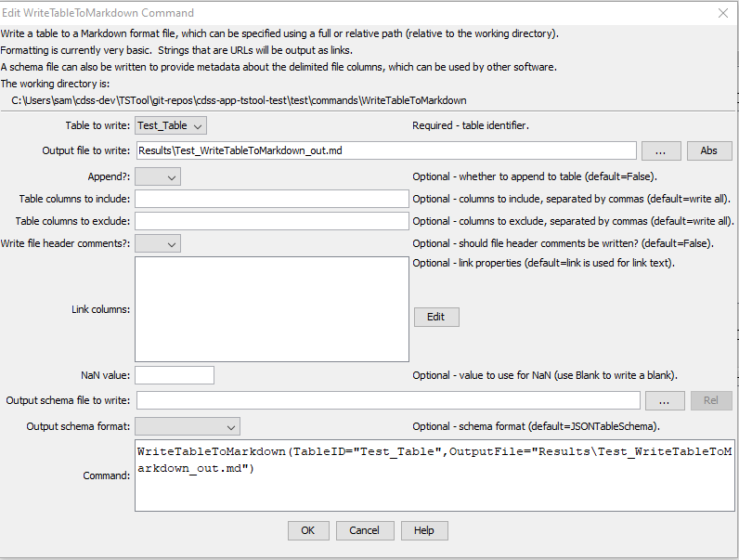Close the Edit WriteTableToMarkdown Command dialog

coord(723,13)
